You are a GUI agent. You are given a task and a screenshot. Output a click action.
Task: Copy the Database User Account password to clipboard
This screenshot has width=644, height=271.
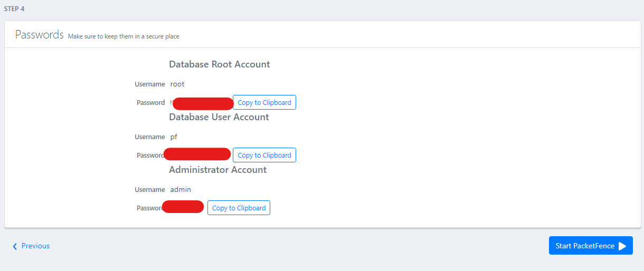pyautogui.click(x=264, y=155)
